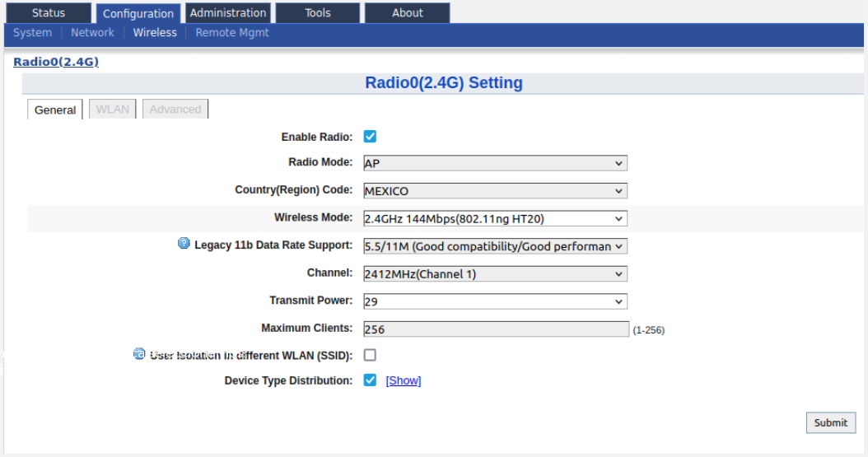Click the [Show] device distribution link
The image size is (868, 457).
pos(403,380)
